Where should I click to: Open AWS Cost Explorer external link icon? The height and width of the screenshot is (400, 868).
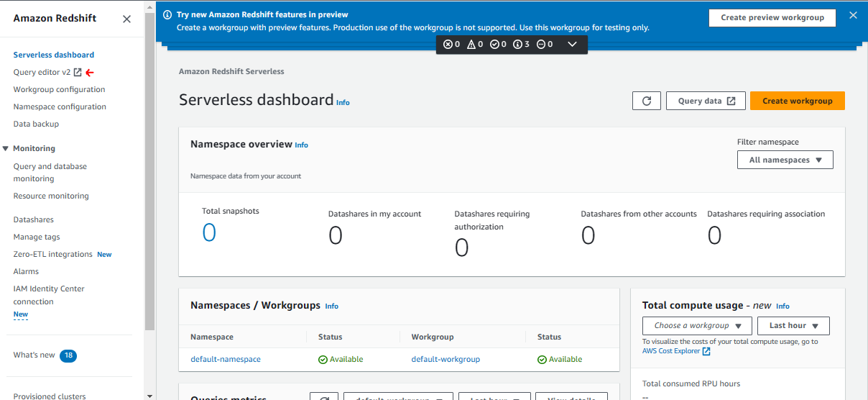click(x=706, y=351)
